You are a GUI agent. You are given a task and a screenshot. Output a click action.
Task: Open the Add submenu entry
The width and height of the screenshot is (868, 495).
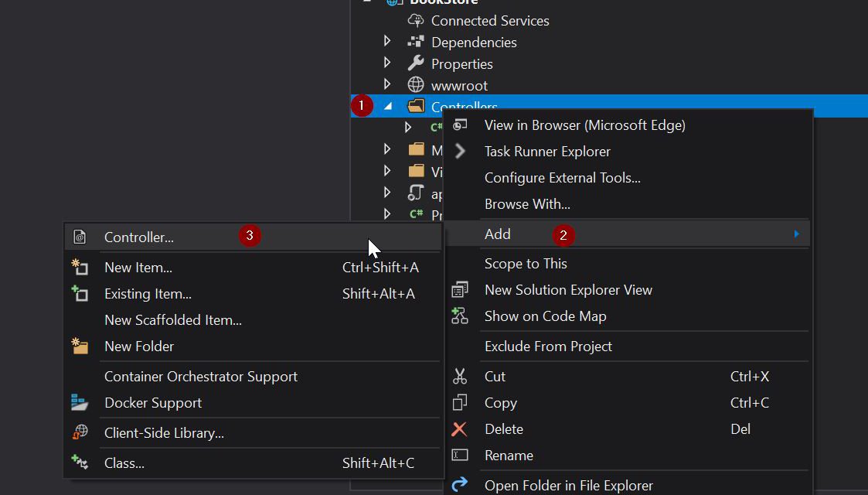tap(498, 234)
